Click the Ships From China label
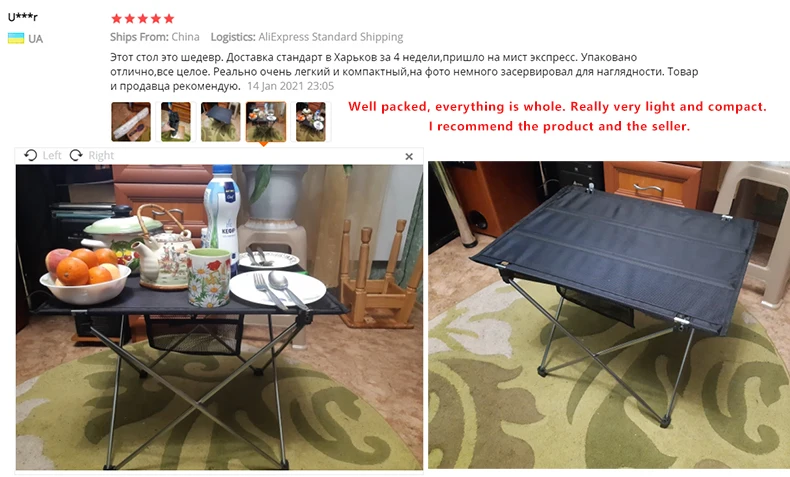This screenshot has height=477, width=790. pos(155,37)
